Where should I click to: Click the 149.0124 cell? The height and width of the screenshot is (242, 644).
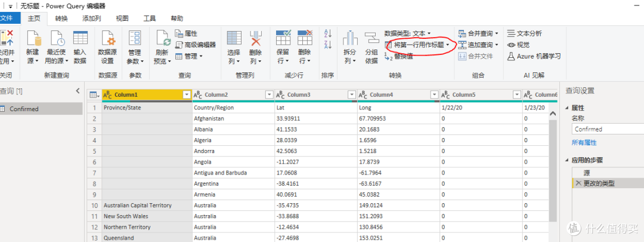[x=399, y=206]
